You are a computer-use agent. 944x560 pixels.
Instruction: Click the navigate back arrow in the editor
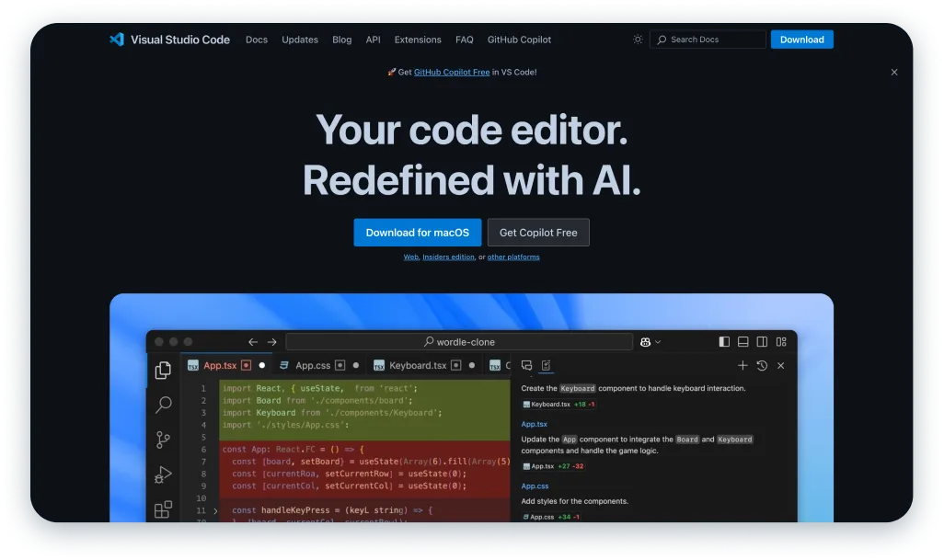coord(251,341)
